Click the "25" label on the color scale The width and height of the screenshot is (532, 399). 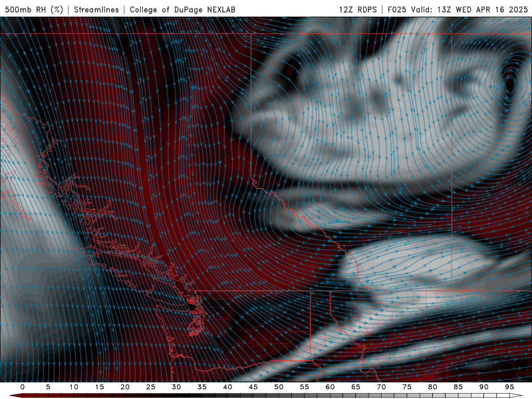pos(151,387)
